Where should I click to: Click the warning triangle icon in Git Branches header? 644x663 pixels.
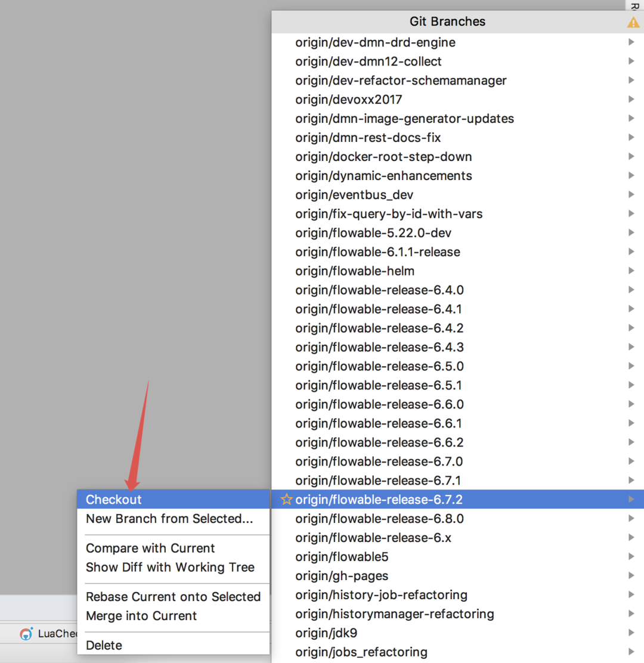[633, 22]
